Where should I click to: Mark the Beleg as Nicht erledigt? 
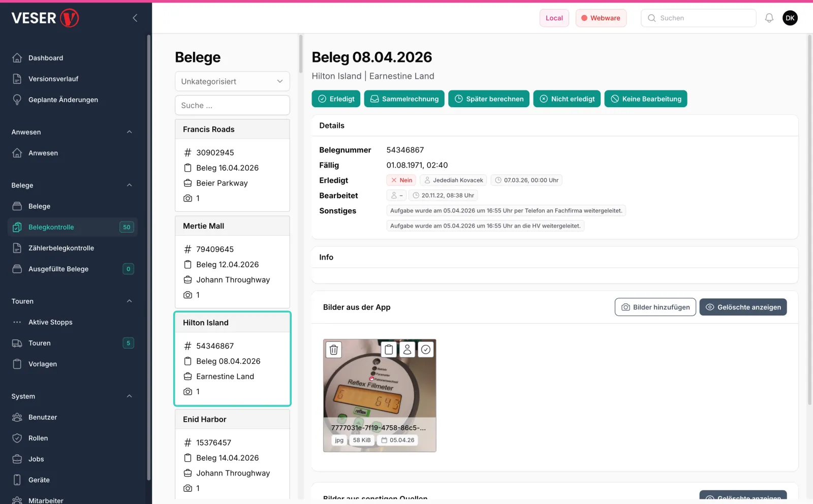567,99
